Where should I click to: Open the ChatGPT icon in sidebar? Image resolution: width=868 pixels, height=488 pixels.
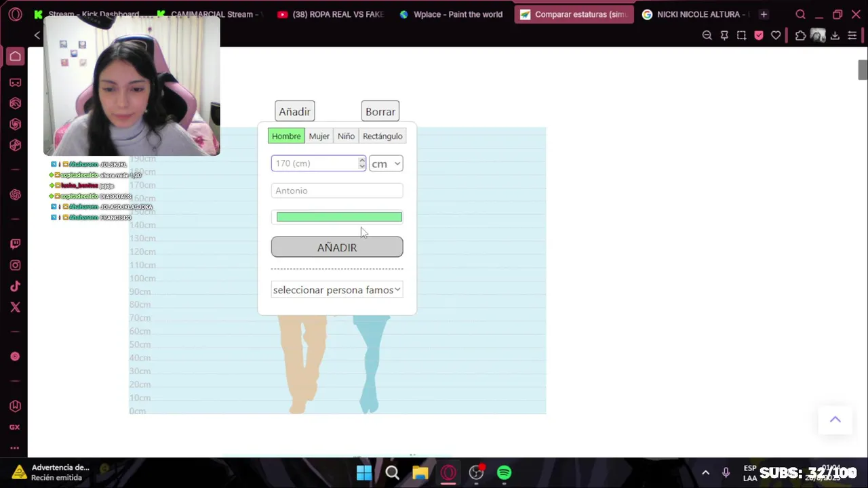click(15, 195)
